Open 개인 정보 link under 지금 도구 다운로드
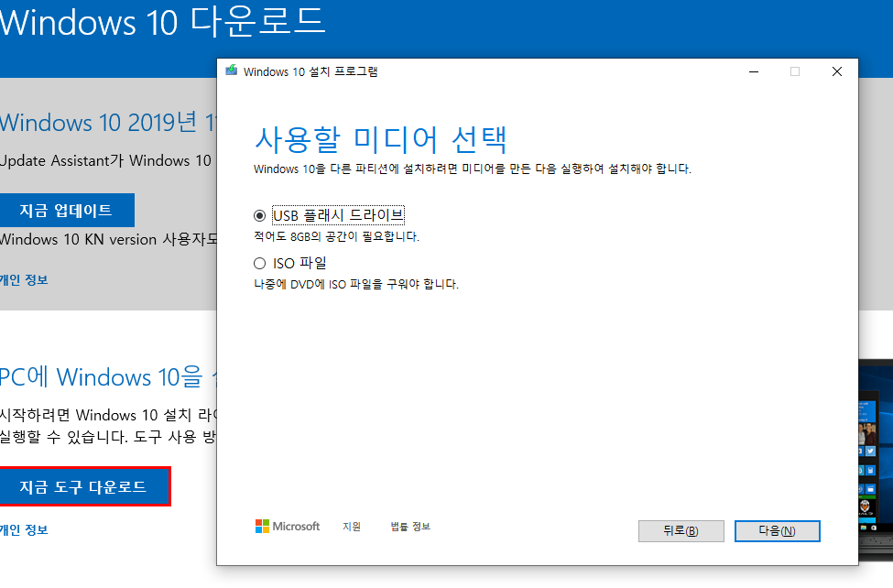 coord(24,530)
